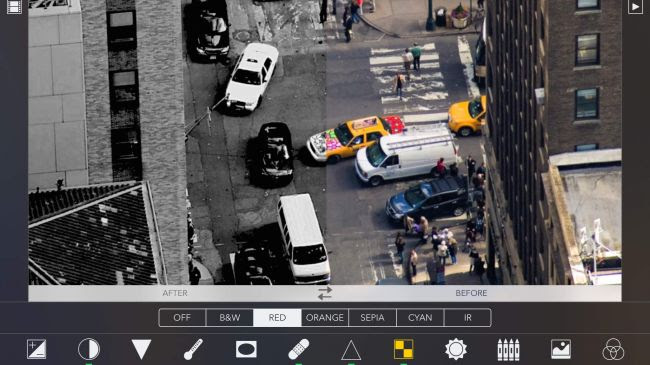Choose the ORANGE filter option
Viewport: 650px width, 365px height.
(x=325, y=318)
